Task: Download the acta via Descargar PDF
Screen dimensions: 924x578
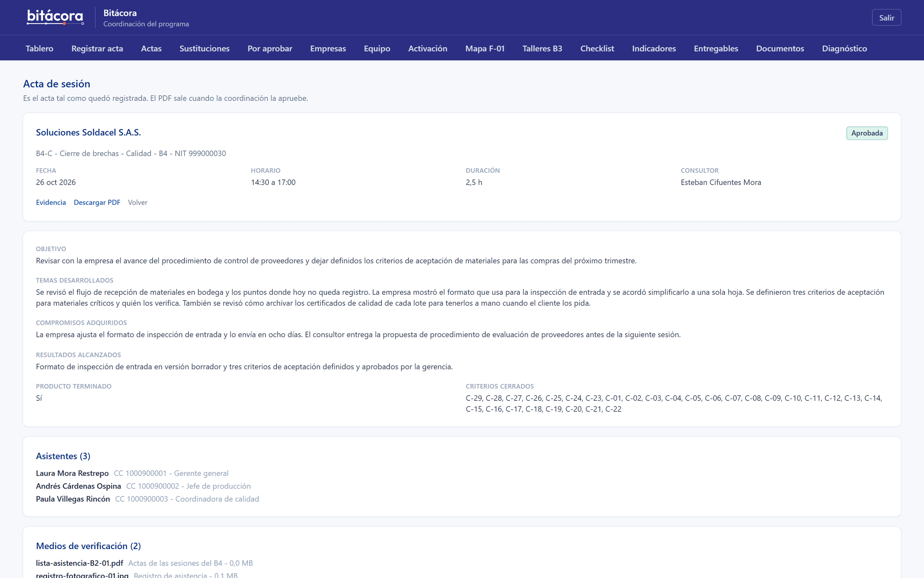Action: pos(97,202)
